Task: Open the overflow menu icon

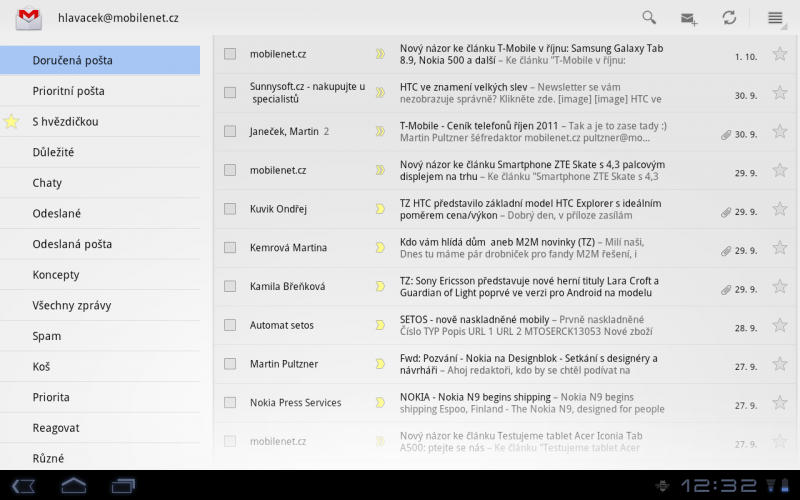Action: tap(775, 18)
